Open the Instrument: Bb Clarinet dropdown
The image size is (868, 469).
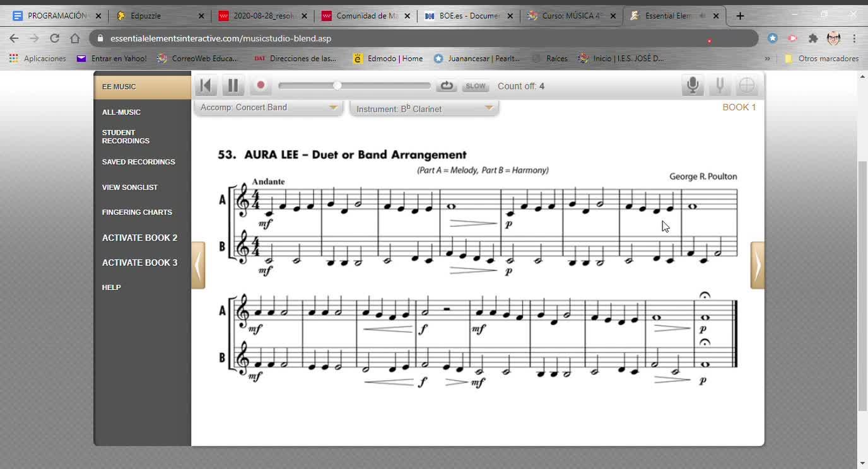point(424,108)
